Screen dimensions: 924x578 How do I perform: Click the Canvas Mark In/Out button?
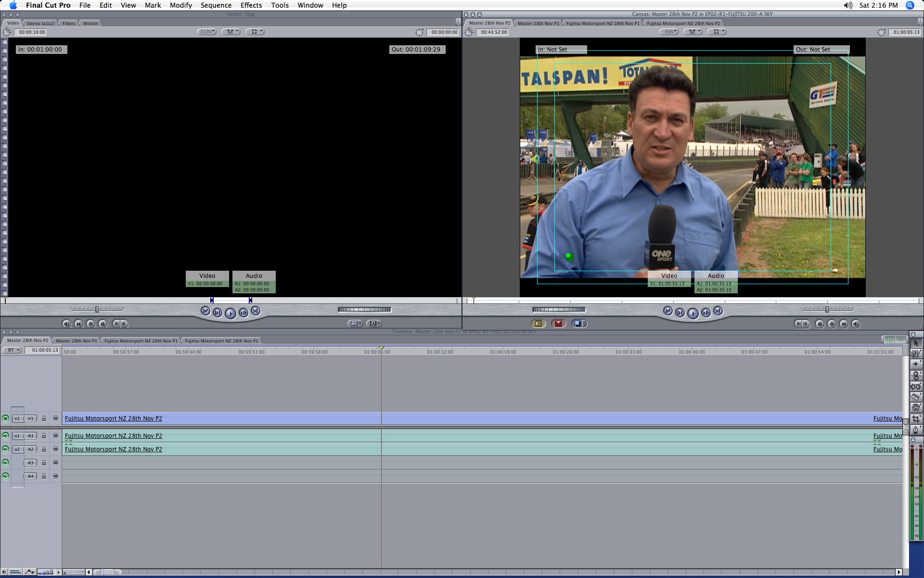coord(802,324)
